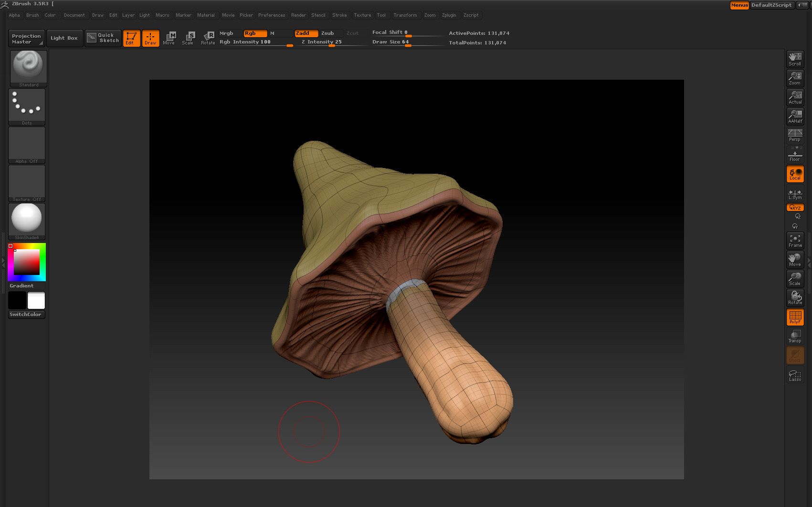Select the Move tool in top toolbar

(169, 38)
